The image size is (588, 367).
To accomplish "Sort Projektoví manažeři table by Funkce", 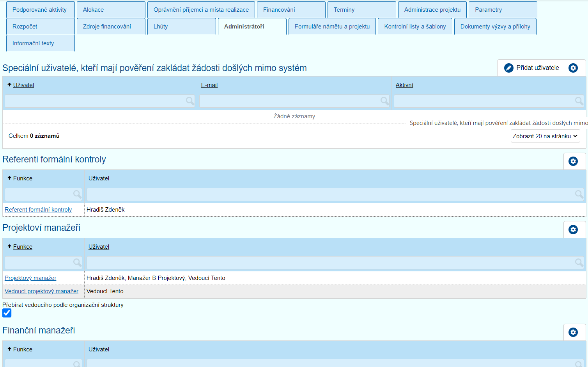I will point(23,247).
